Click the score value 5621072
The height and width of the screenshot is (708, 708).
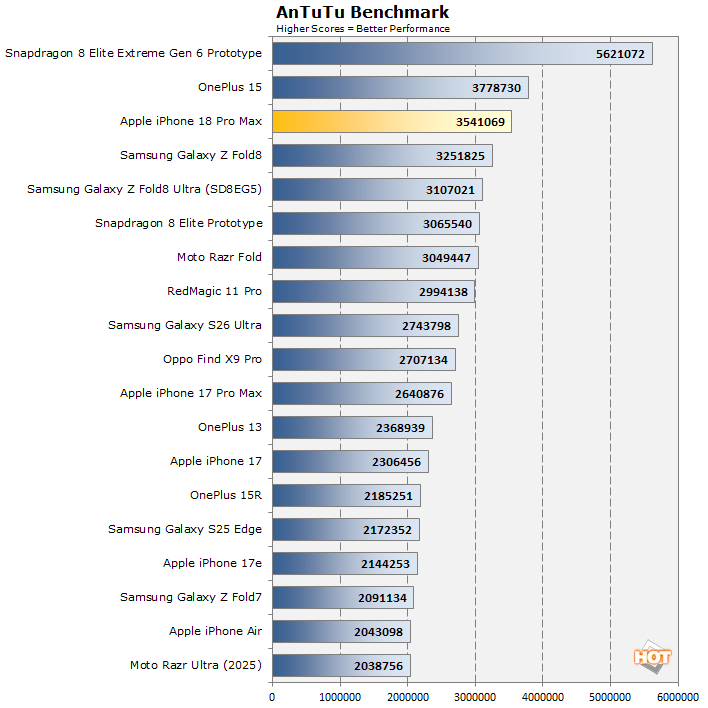point(620,54)
